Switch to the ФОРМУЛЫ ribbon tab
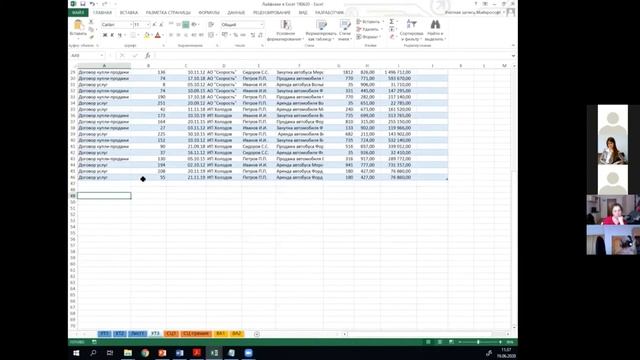Screen dimensions: 640x360 209,13
